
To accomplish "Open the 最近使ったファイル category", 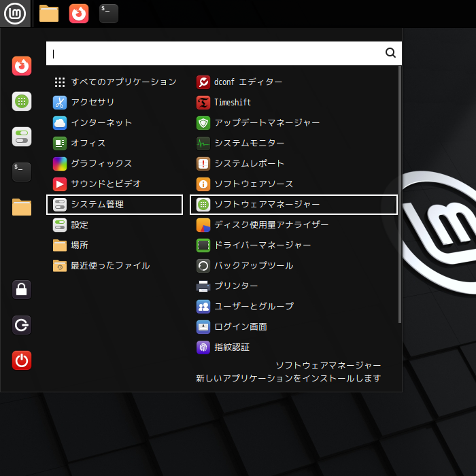I will point(114,266).
